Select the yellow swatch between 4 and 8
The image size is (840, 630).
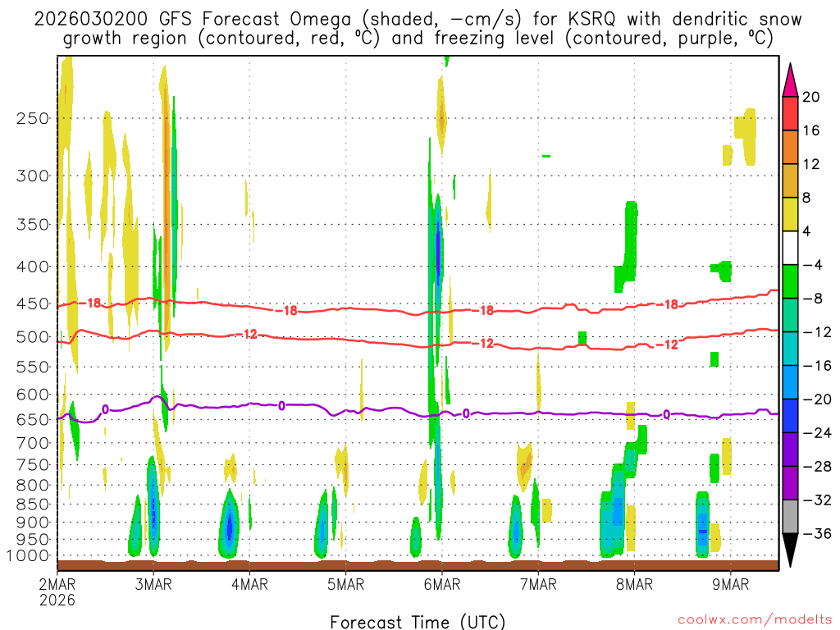pos(790,214)
